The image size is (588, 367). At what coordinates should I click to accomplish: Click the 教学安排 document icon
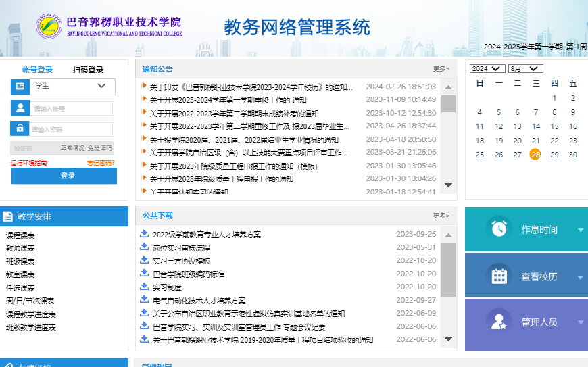point(8,216)
